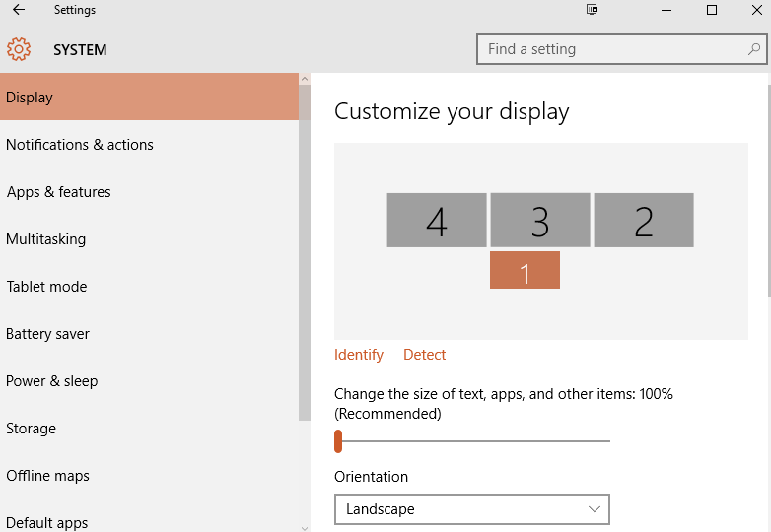Select the Multitasking category
This screenshot has width=771, height=532.
[150, 238]
